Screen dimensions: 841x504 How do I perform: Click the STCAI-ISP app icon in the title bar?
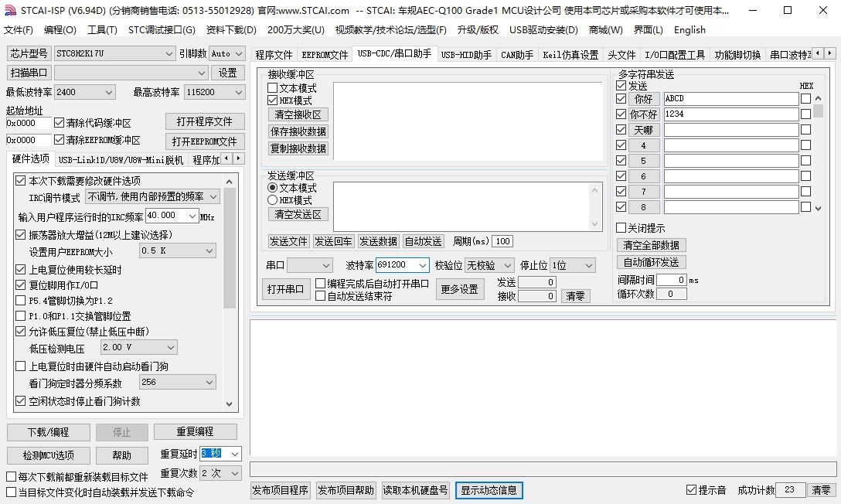(10, 10)
